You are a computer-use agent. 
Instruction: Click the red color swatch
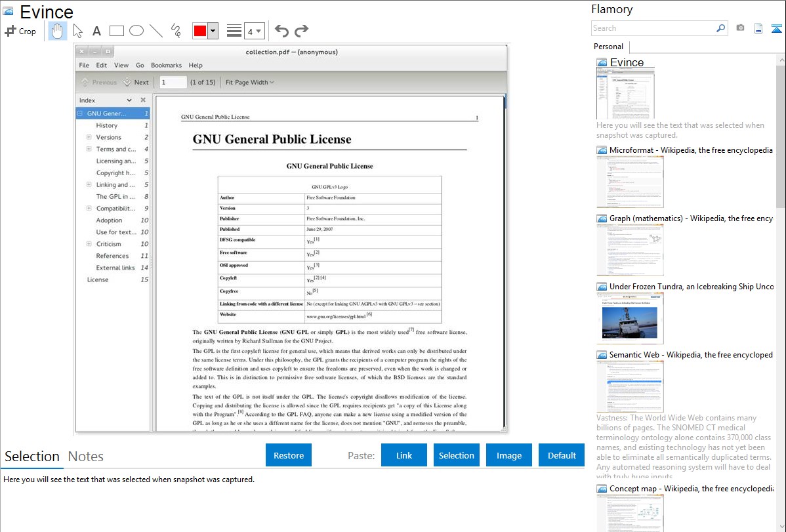pyautogui.click(x=200, y=31)
